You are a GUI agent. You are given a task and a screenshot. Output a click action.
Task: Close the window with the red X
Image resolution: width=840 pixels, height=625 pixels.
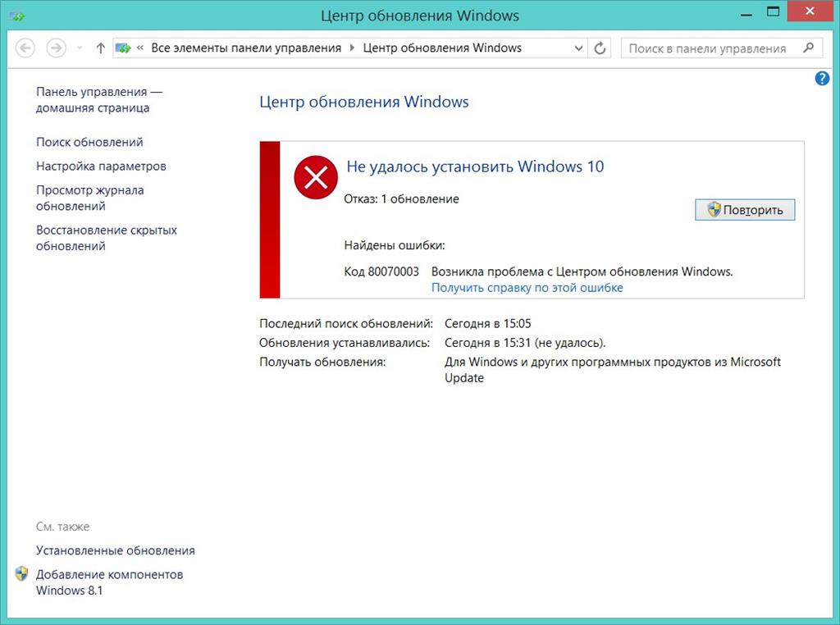(810, 11)
